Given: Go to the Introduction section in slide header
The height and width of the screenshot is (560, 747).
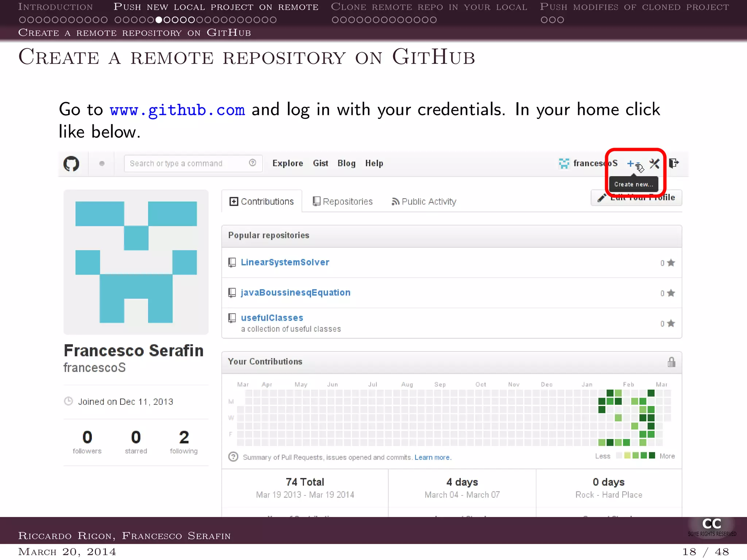Looking at the screenshot, I should 55,7.
